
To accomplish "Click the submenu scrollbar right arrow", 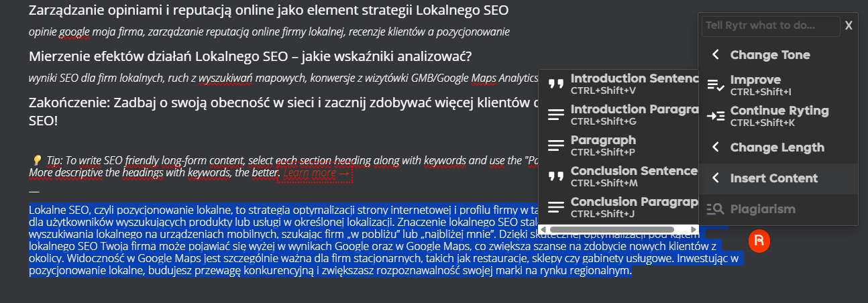I will 693,230.
